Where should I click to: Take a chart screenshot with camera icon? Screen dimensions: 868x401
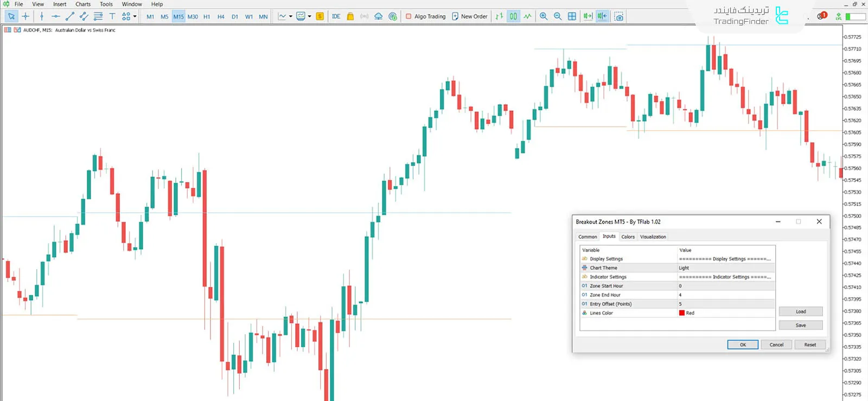619,16
